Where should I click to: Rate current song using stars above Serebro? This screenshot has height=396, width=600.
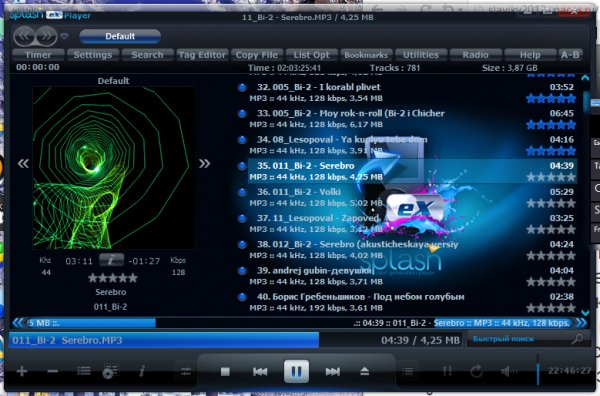coord(112,278)
